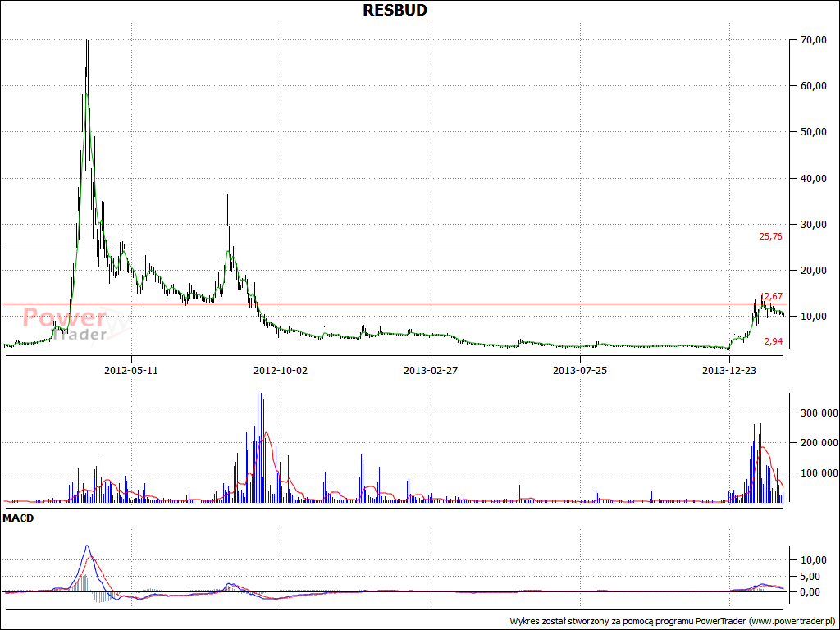Click the 2012-10-02 date label
Screen dimensions: 840x630
281,370
